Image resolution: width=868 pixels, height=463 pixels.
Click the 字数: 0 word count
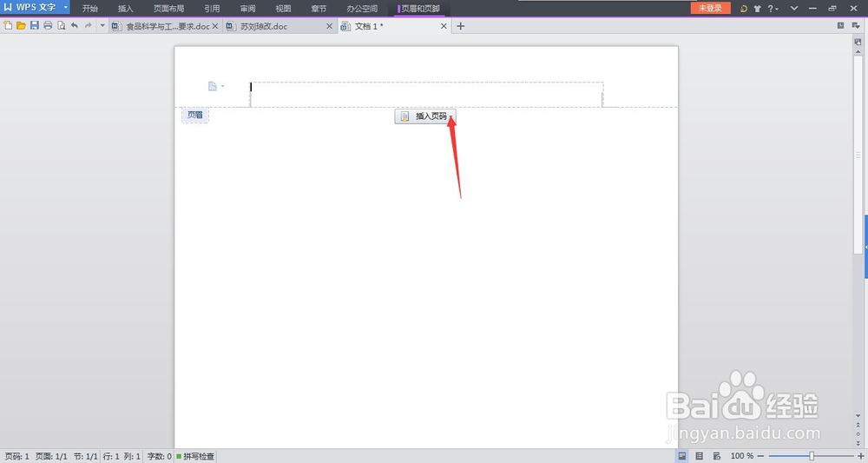(160, 456)
